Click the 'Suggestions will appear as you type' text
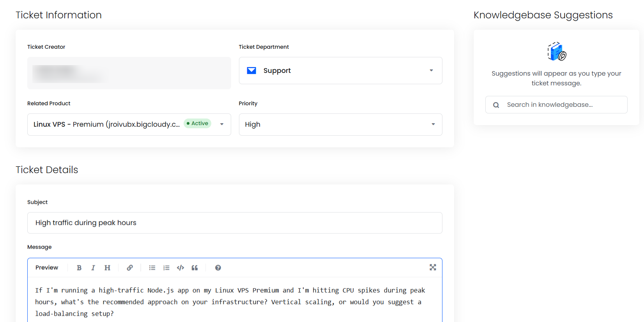Image resolution: width=644 pixels, height=322 pixels. click(556, 78)
